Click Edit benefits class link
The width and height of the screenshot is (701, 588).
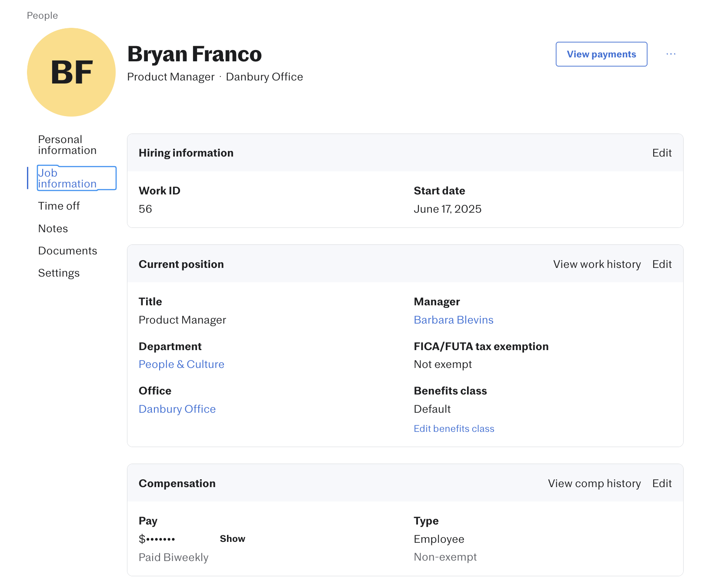454,428
